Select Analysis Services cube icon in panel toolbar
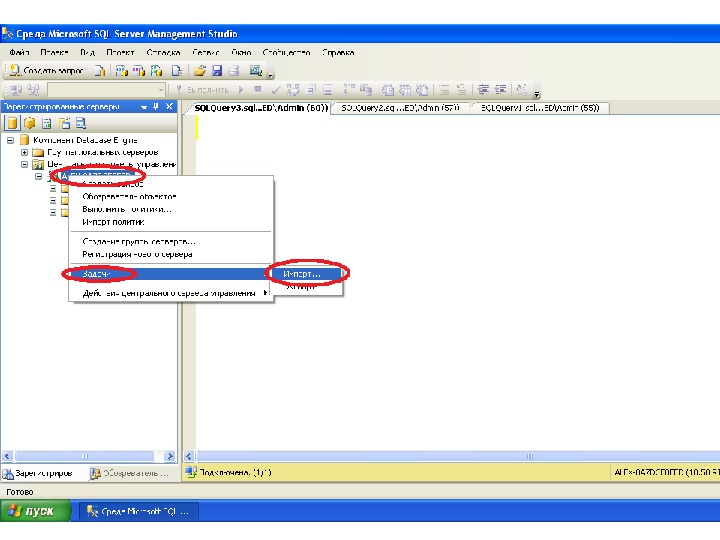 (x=30, y=123)
